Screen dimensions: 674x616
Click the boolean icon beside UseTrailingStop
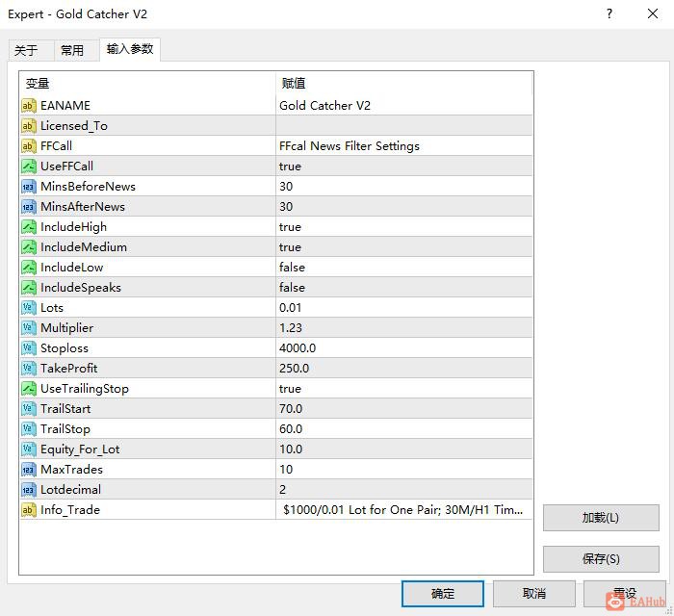point(28,388)
